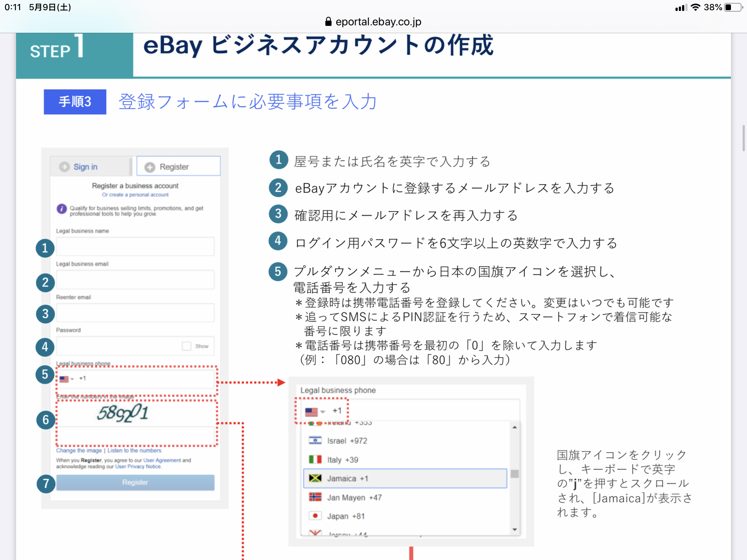Click the Jan Mayen flag icon

[315, 497]
